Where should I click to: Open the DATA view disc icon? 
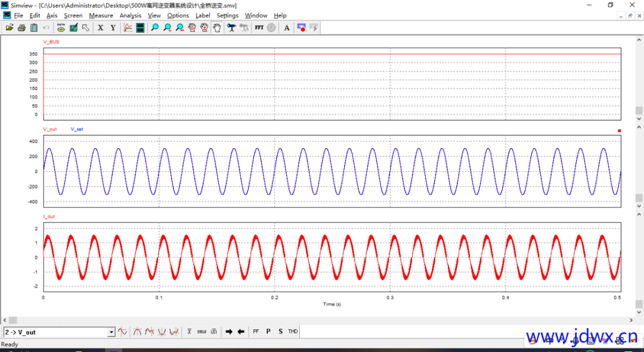(x=61, y=28)
